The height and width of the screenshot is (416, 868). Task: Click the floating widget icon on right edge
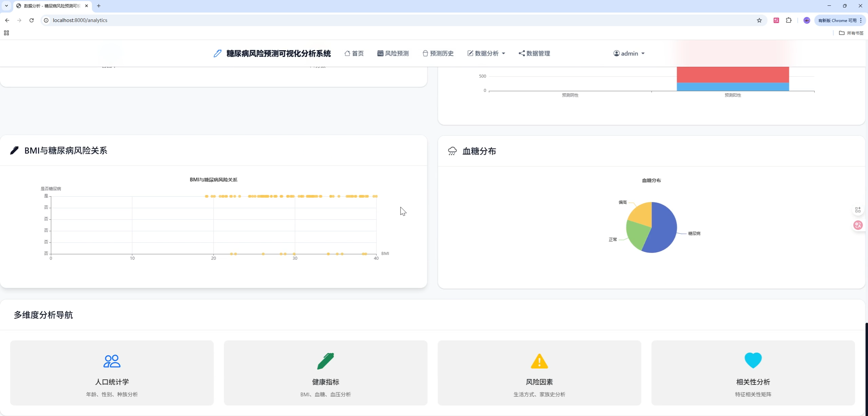pos(858,210)
